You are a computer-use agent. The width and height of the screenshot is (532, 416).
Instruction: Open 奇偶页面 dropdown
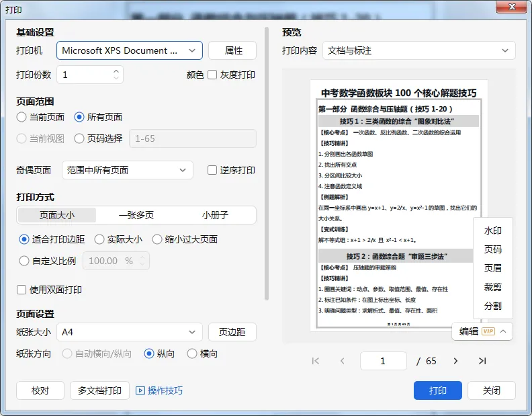(128, 170)
